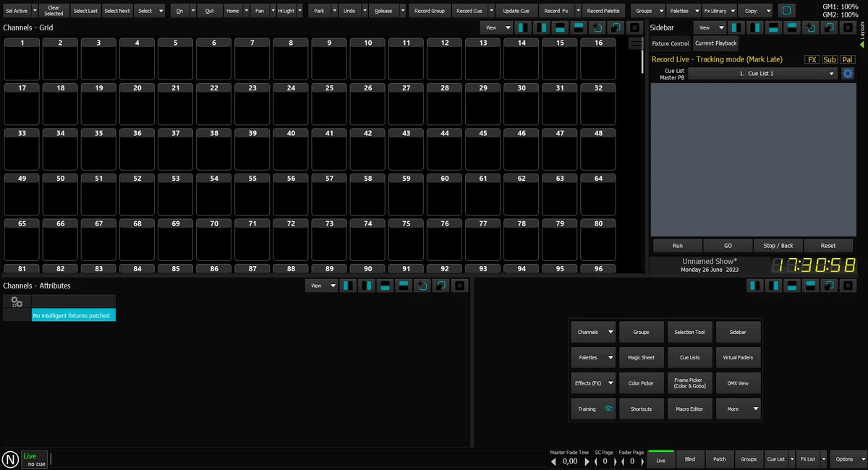
Task: Select channel 27 cell
Action: (x=407, y=104)
